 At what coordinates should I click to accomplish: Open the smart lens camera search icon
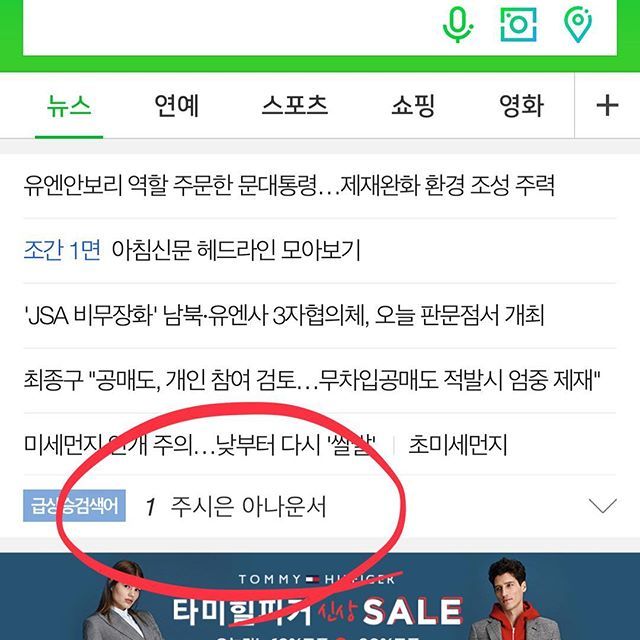[x=518, y=24]
